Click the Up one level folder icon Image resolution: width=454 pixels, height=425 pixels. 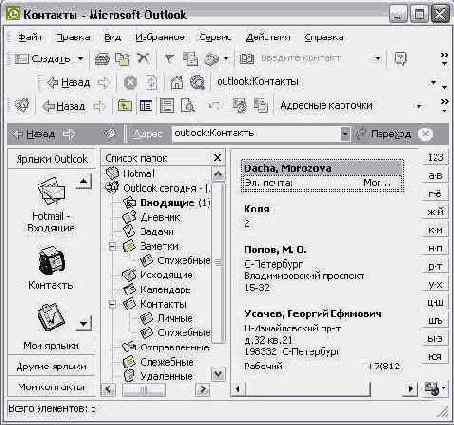[x=125, y=106]
